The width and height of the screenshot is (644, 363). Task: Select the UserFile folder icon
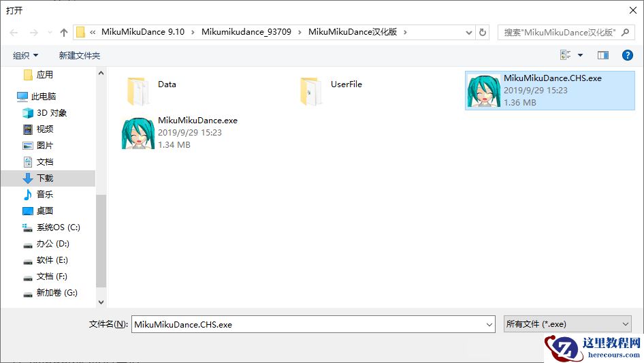[x=310, y=91]
